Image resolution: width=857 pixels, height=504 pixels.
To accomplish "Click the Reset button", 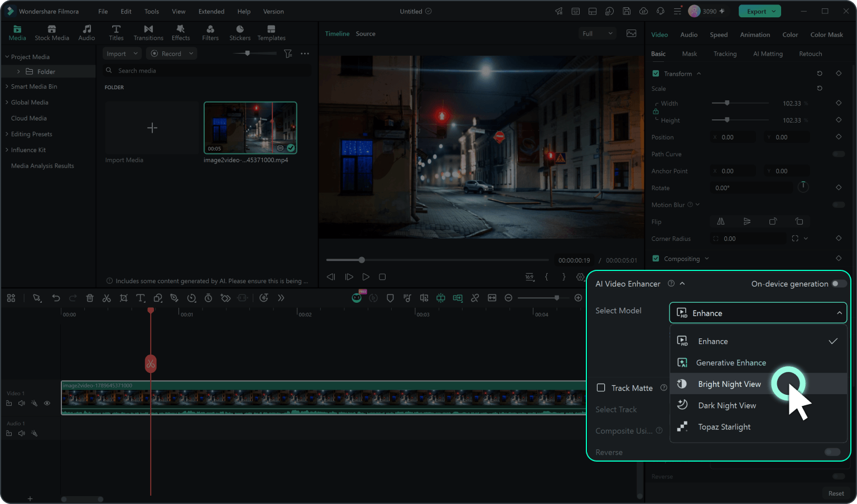I will pyautogui.click(x=836, y=493).
